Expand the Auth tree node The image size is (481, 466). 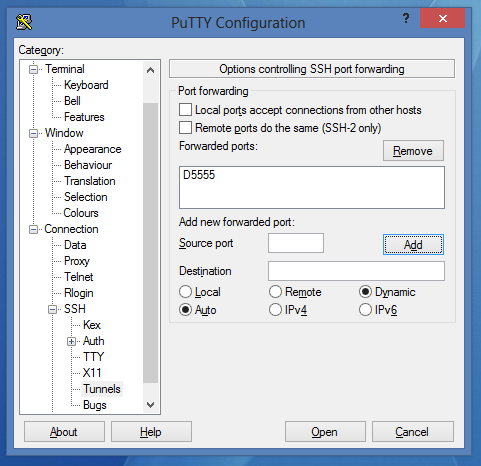[x=71, y=341]
